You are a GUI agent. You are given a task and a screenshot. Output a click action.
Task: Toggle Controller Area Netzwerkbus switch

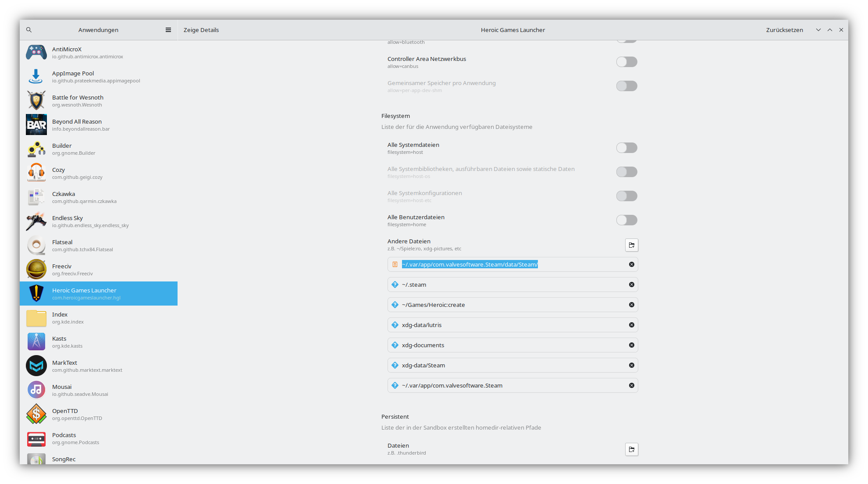click(x=626, y=62)
